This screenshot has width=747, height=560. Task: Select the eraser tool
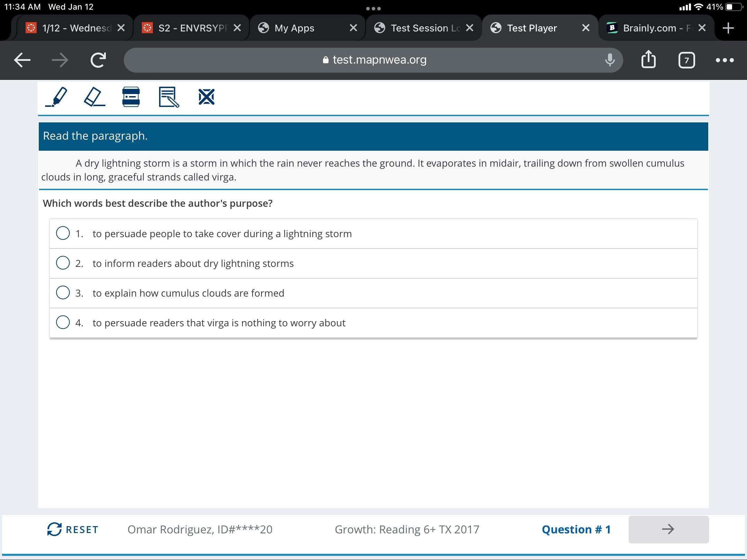click(x=94, y=97)
